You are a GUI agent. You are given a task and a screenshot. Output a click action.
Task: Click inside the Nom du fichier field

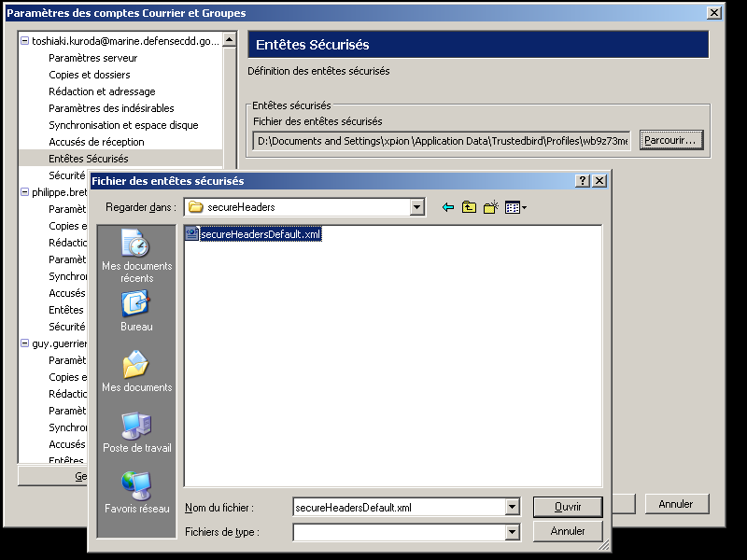398,508
